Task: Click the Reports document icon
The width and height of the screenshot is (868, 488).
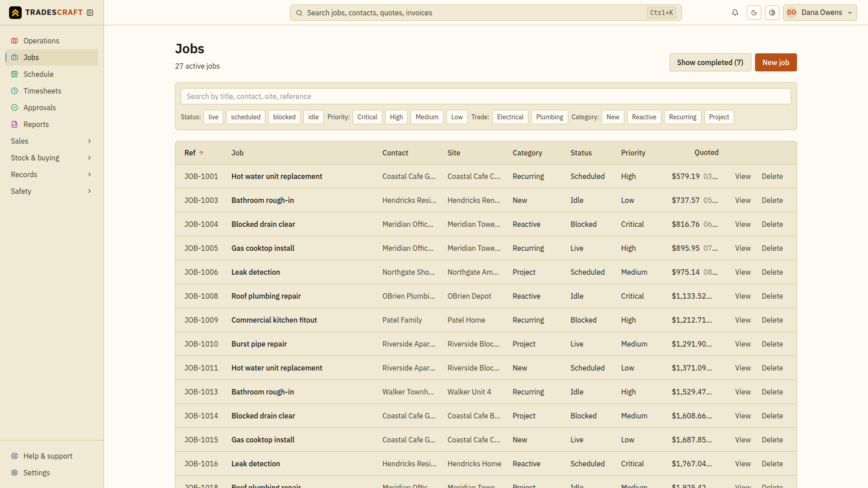Action: click(14, 124)
